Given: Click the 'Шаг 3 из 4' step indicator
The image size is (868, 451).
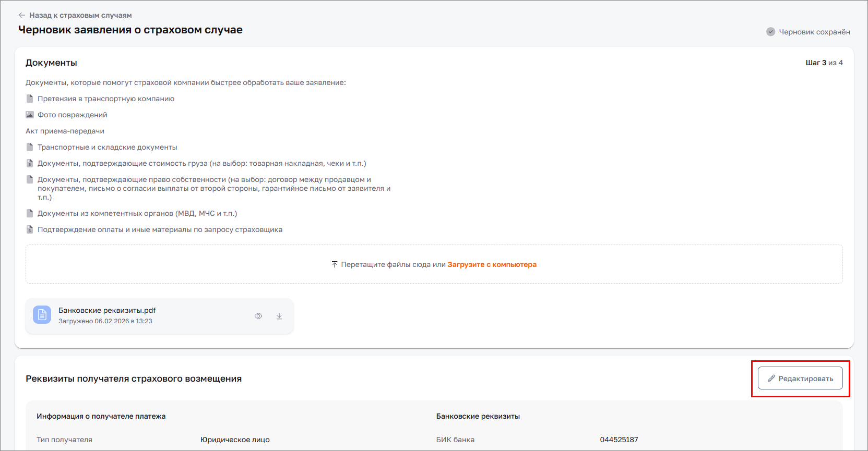Looking at the screenshot, I should tap(824, 63).
